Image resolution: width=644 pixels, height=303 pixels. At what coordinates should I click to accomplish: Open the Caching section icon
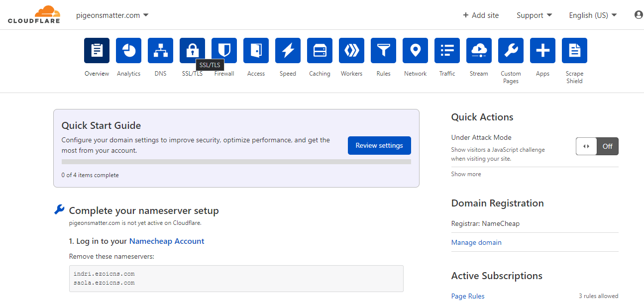320,51
